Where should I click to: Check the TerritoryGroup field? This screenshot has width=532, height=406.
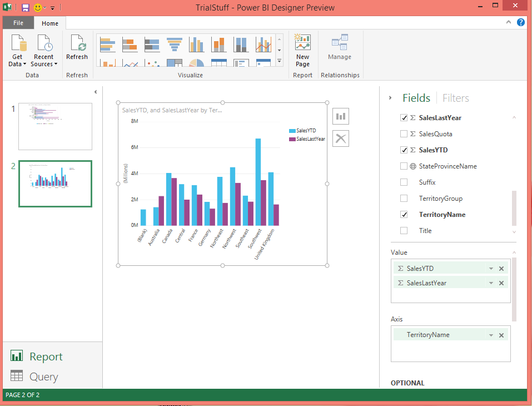tap(404, 198)
